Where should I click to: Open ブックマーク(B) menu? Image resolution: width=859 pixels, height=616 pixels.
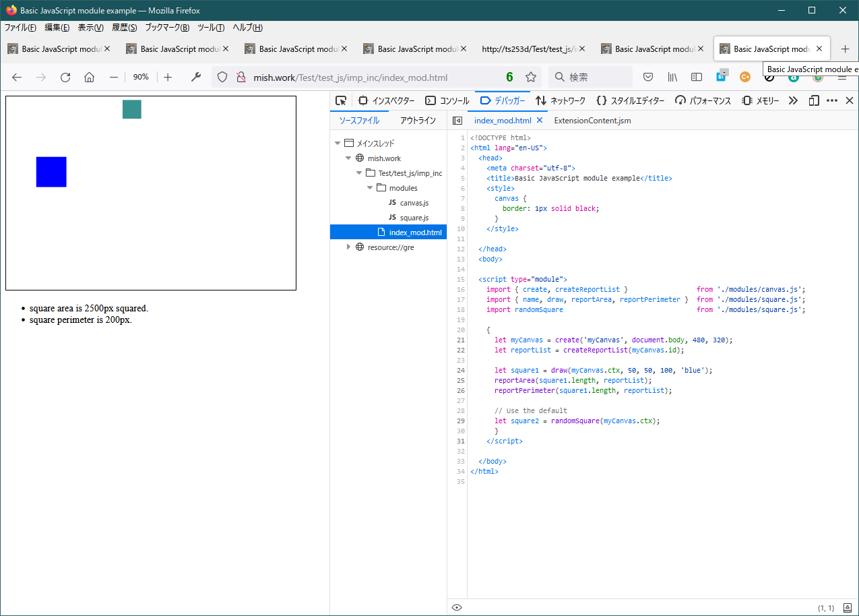(167, 28)
